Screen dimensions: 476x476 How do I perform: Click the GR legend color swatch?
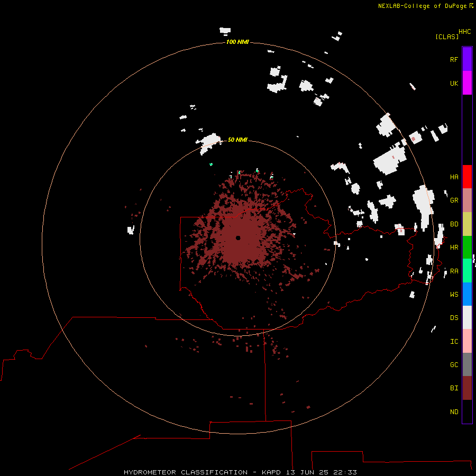point(467,200)
